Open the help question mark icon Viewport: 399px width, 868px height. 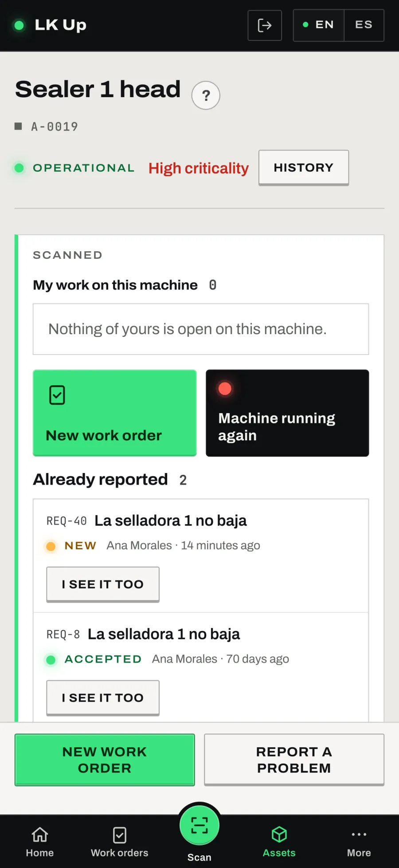click(x=206, y=95)
